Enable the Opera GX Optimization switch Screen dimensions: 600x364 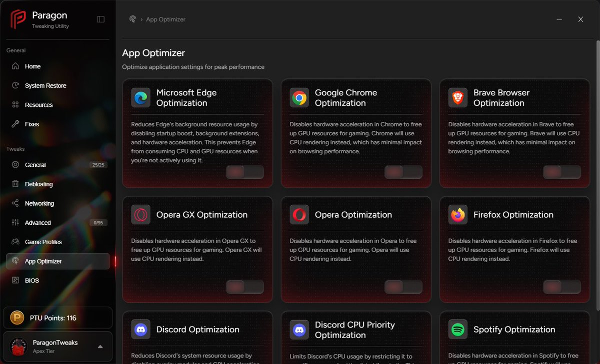[244, 287]
